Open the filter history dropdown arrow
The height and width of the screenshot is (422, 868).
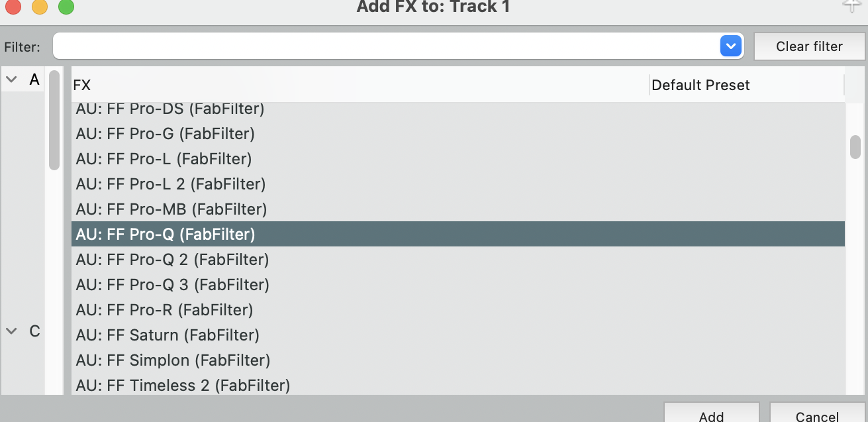[730, 46]
